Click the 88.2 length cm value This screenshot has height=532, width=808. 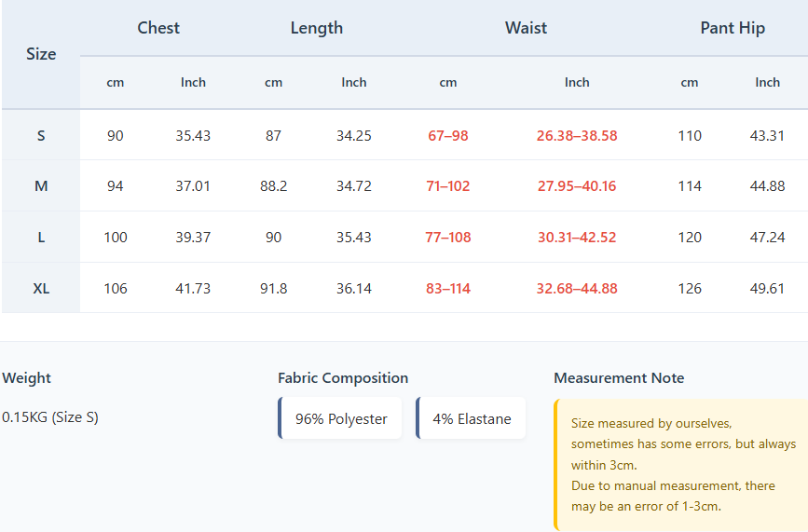273,186
